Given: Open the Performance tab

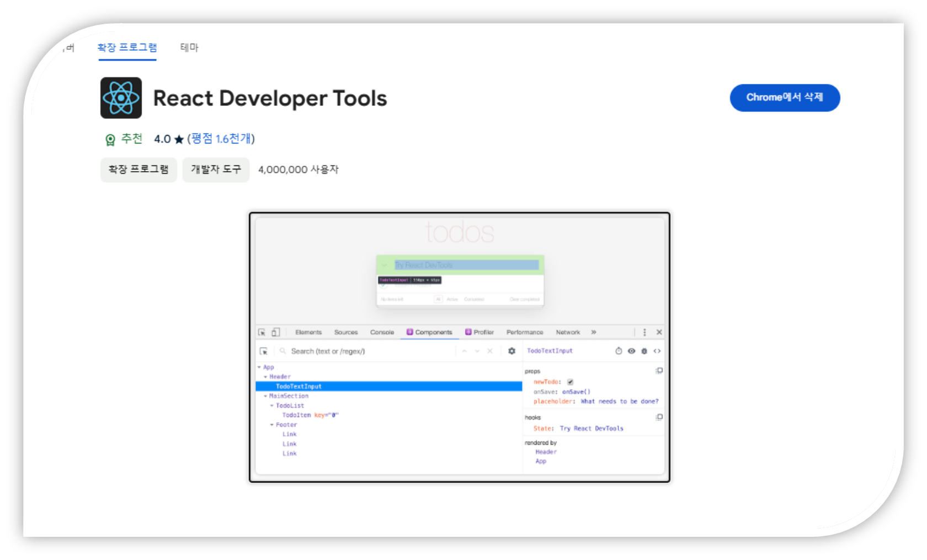Looking at the screenshot, I should (525, 332).
